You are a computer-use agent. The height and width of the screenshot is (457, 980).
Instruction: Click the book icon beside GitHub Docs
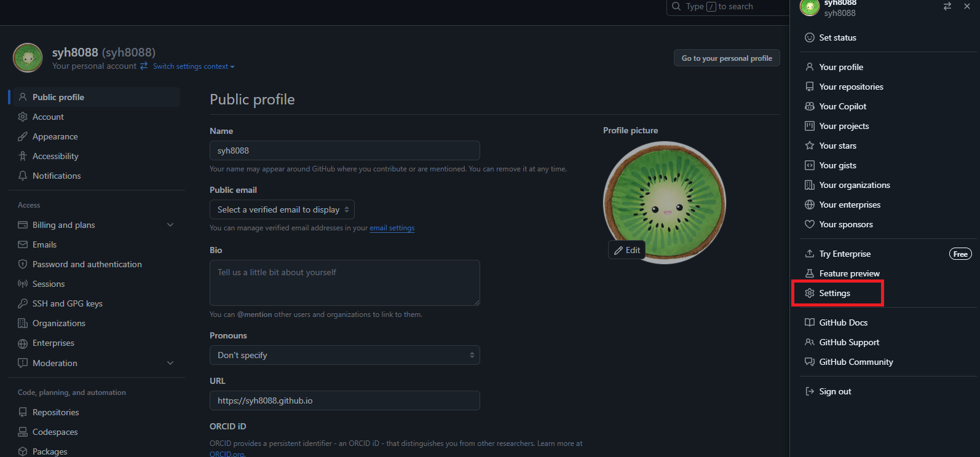pyautogui.click(x=810, y=322)
